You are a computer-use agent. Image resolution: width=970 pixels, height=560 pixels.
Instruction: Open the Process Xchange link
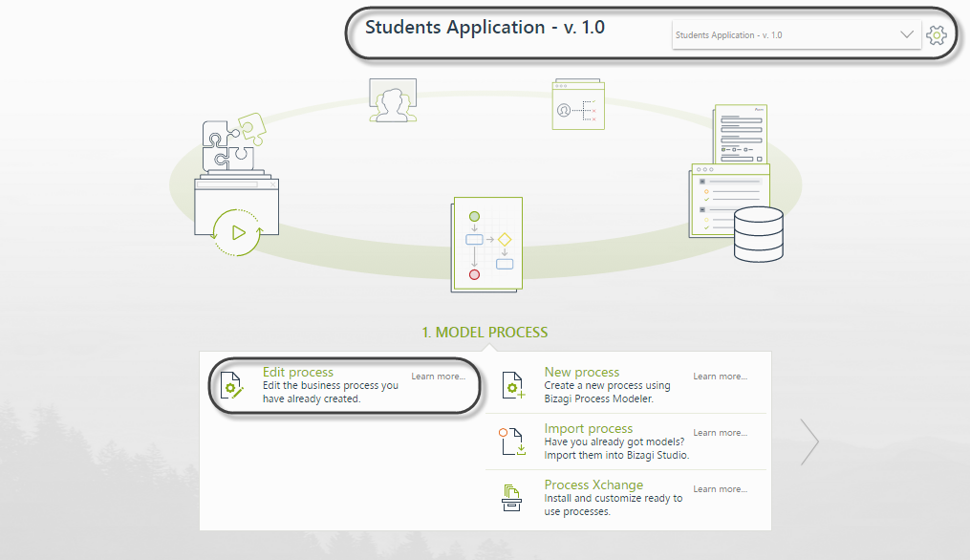click(593, 485)
